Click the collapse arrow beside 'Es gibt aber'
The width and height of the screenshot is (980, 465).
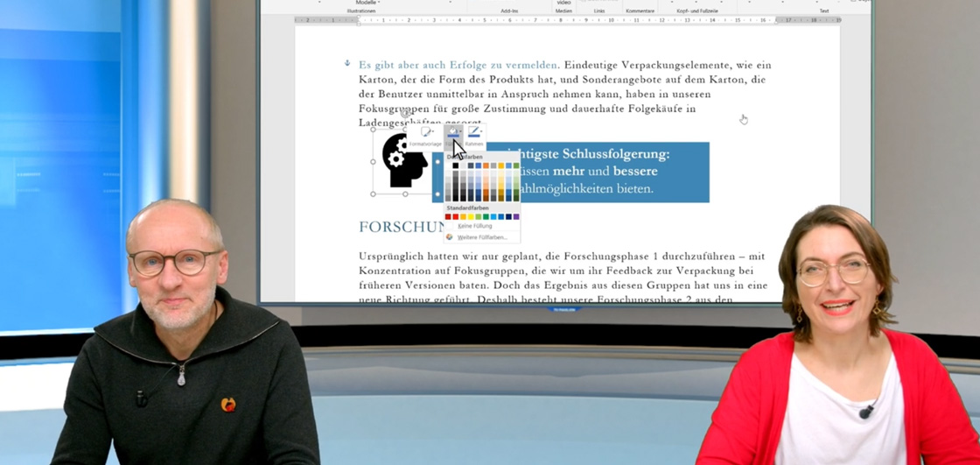click(347, 64)
